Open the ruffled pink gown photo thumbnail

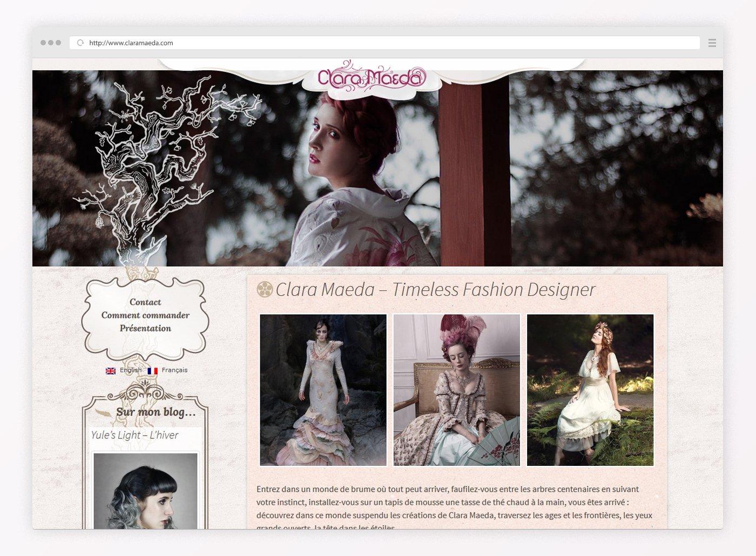(323, 390)
